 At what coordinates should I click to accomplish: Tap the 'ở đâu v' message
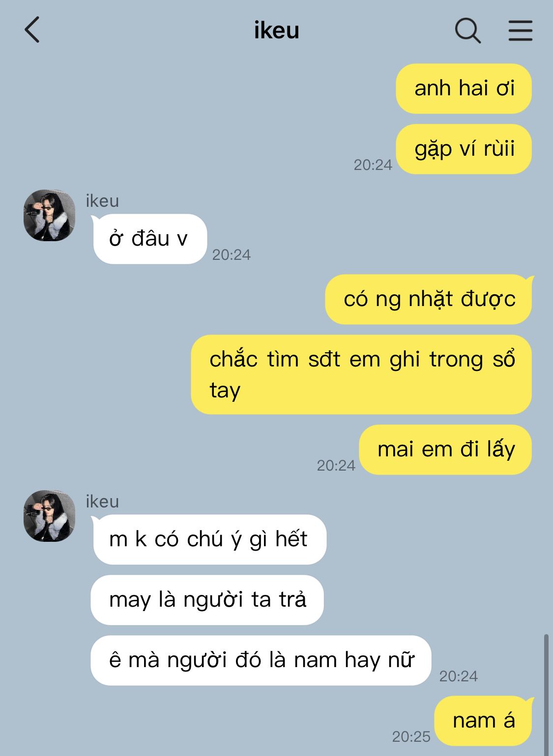pos(149,239)
